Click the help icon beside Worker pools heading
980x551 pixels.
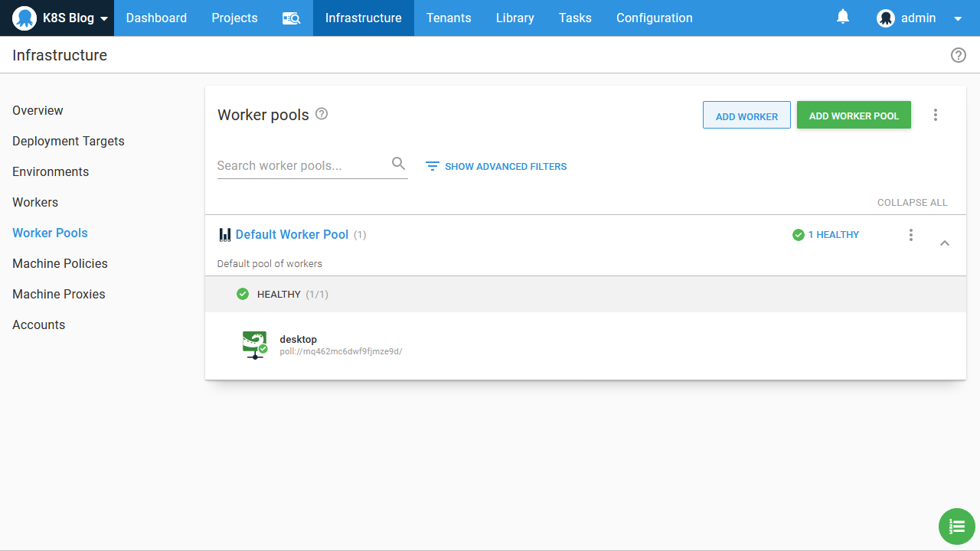click(322, 114)
